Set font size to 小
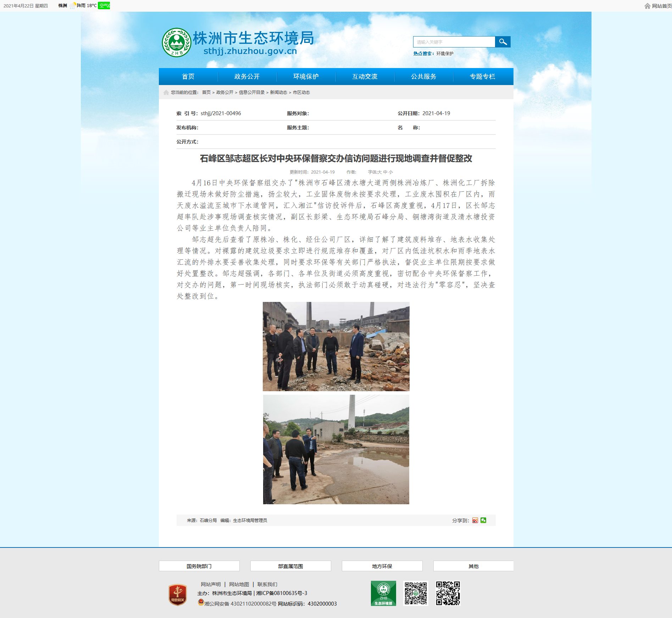This screenshot has width=672, height=618. point(391,172)
